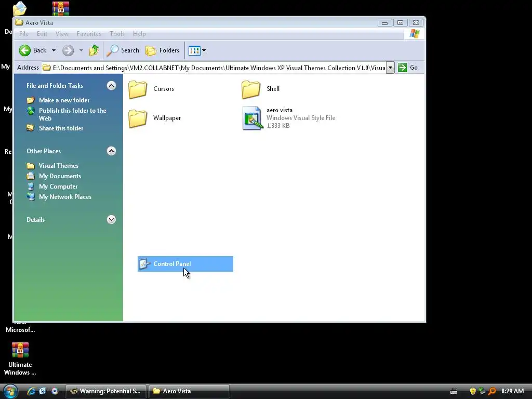Screen dimensions: 532x399
Task: Open the Forward history dropdown arrow
Action: pos(81,50)
